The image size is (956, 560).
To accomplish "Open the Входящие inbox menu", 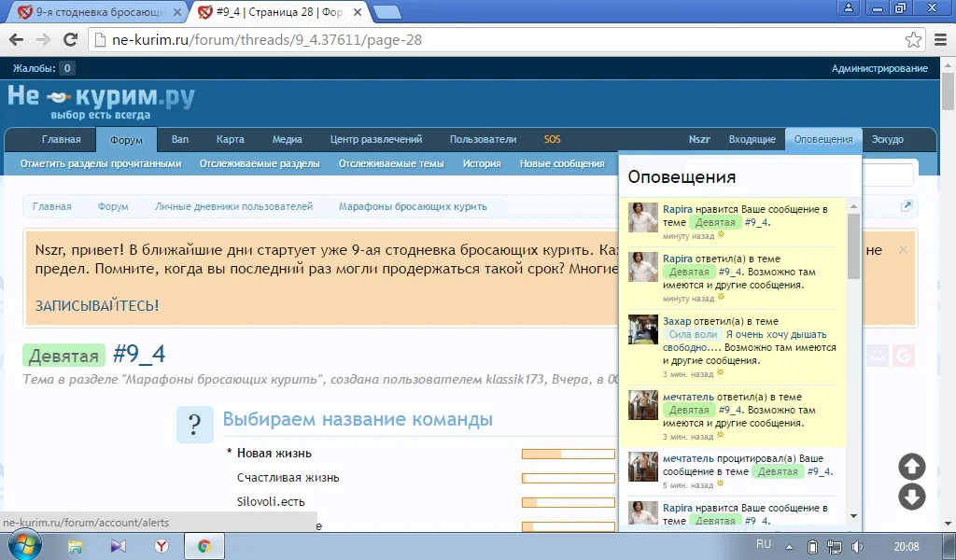I will [x=752, y=139].
